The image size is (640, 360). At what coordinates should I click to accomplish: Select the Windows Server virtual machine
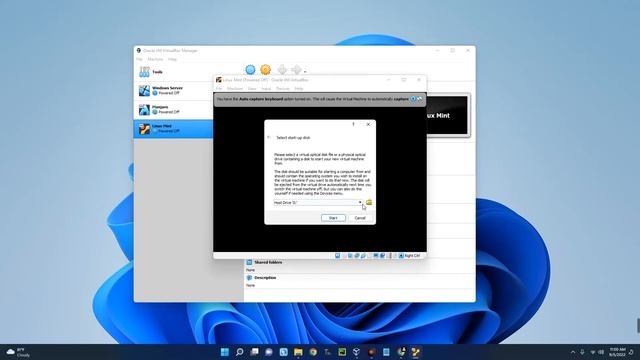pyautogui.click(x=173, y=91)
